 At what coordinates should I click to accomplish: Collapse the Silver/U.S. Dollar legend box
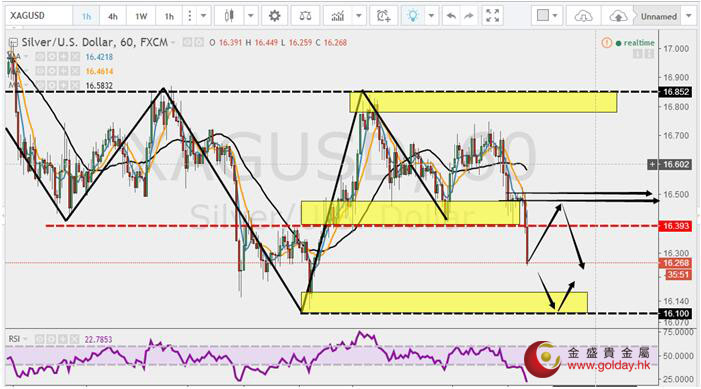pyautogui.click(x=13, y=42)
